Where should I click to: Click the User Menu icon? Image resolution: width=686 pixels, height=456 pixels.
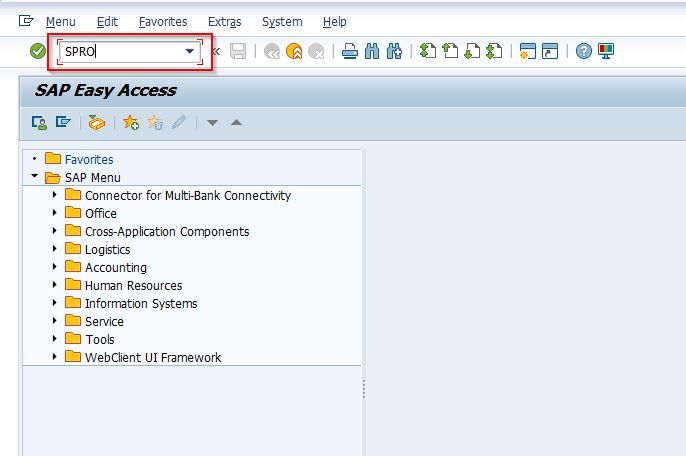39,123
